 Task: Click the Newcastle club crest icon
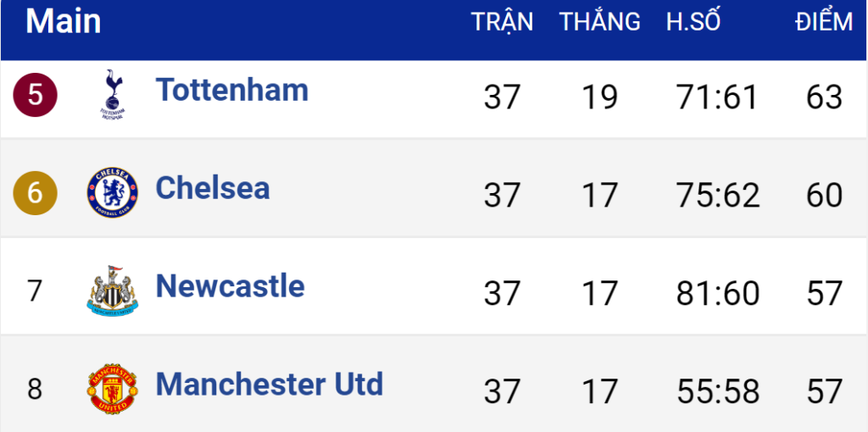pos(112,291)
